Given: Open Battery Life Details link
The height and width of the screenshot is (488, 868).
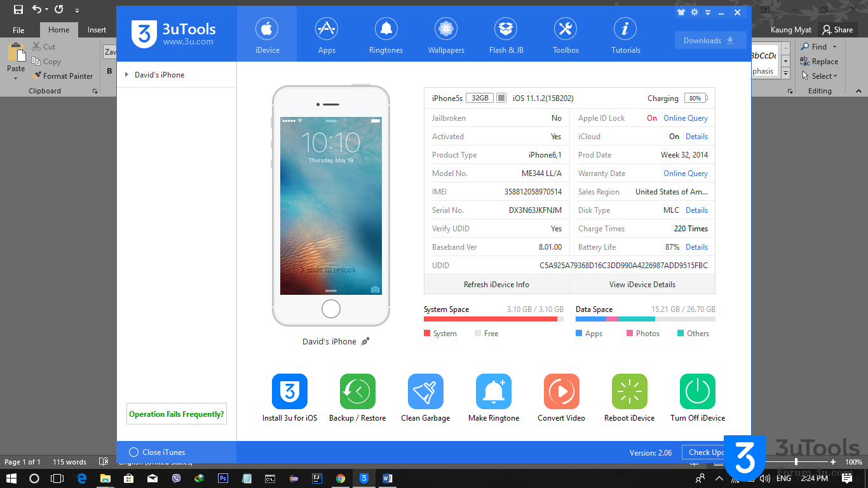Looking at the screenshot, I should (x=696, y=247).
